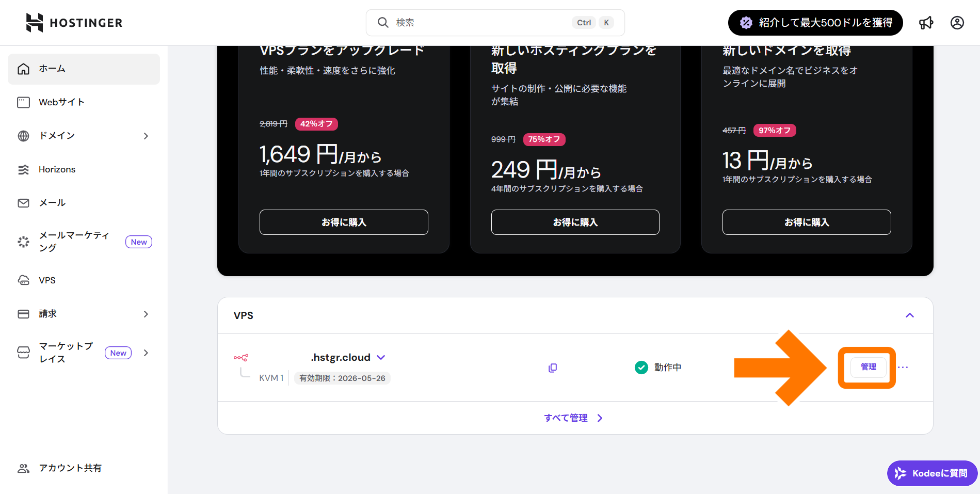Viewport: 980px width, 494px height.
Task: Open アカウント共有 in the sidebar
Action: [x=70, y=468]
